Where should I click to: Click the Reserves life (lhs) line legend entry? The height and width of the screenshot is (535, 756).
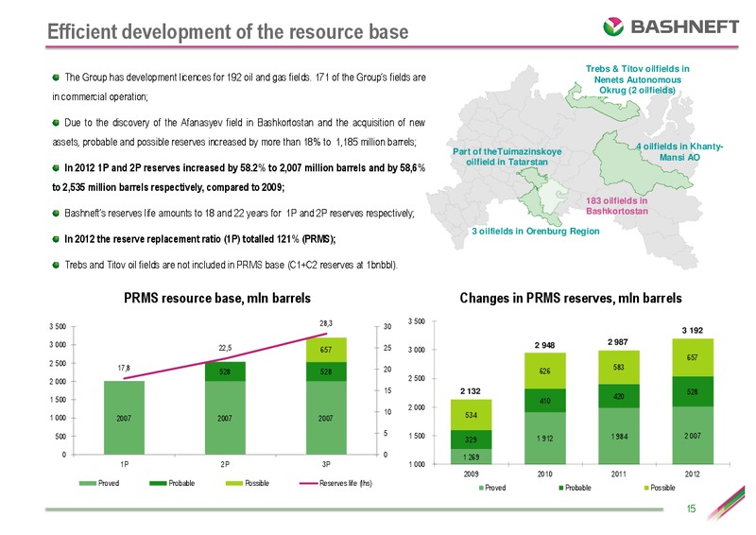pos(336,483)
